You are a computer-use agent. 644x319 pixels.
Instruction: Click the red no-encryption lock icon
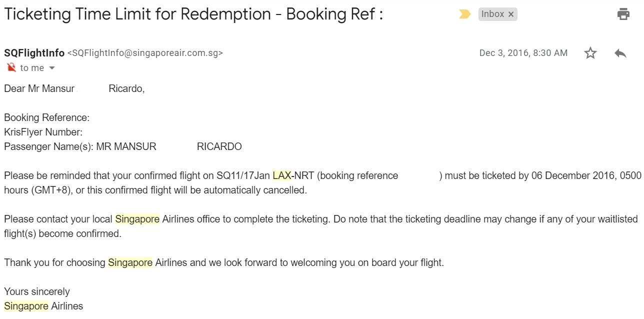[11, 67]
